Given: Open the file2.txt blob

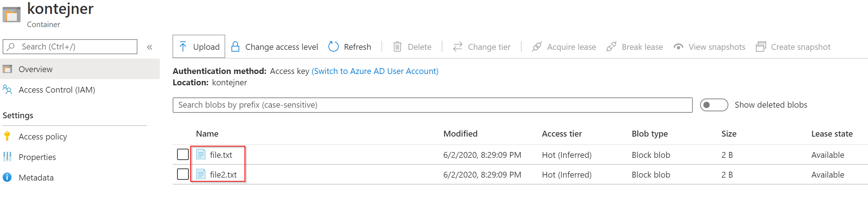Looking at the screenshot, I should click(x=223, y=175).
